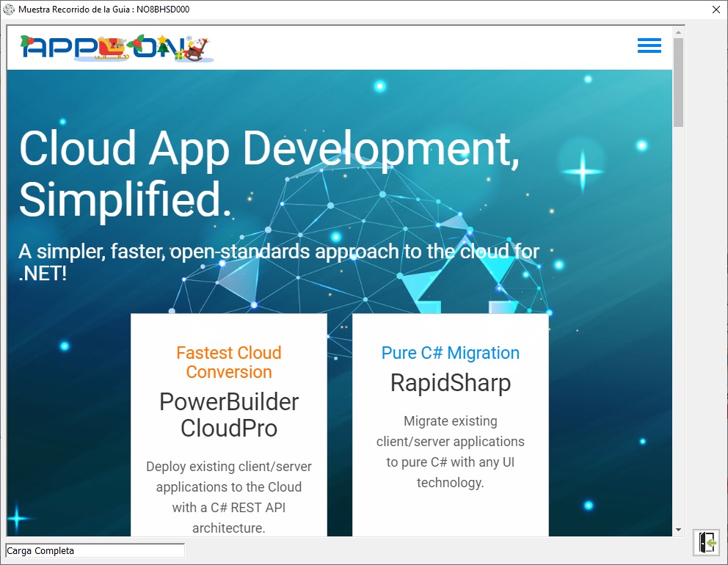Screen dimensions: 728x565
Task: Click the scrollbar down arrow
Action: (x=678, y=529)
